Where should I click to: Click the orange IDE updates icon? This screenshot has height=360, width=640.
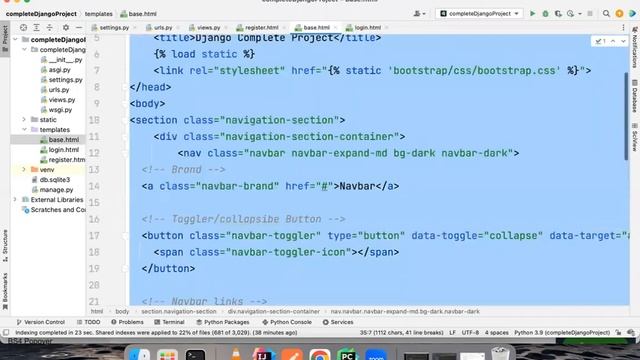pyautogui.click(x=619, y=13)
